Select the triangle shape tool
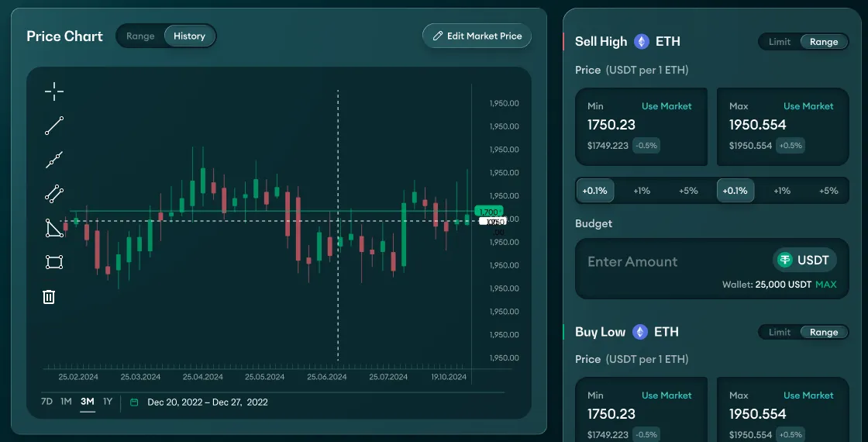This screenshot has width=868, height=442. pyautogui.click(x=53, y=228)
